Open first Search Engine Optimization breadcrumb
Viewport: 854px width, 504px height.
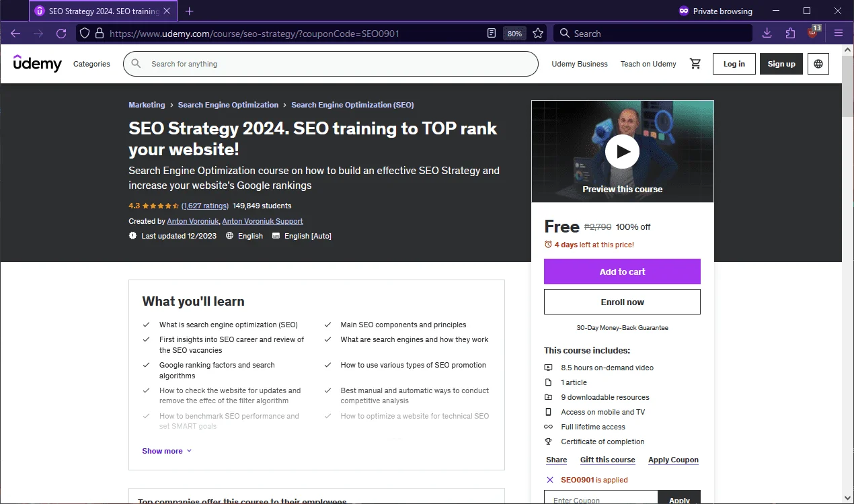point(228,105)
